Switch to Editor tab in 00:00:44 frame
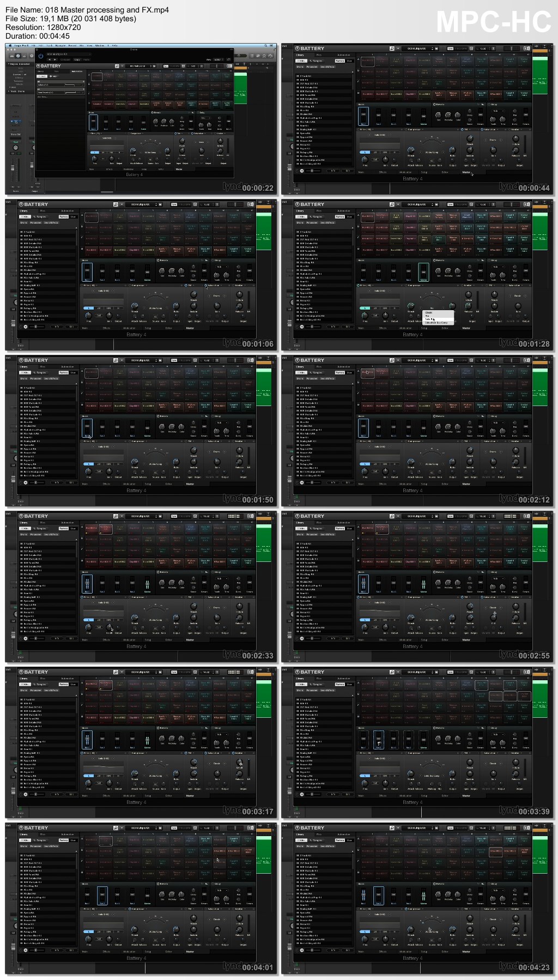The width and height of the screenshot is (558, 980). [x=445, y=172]
